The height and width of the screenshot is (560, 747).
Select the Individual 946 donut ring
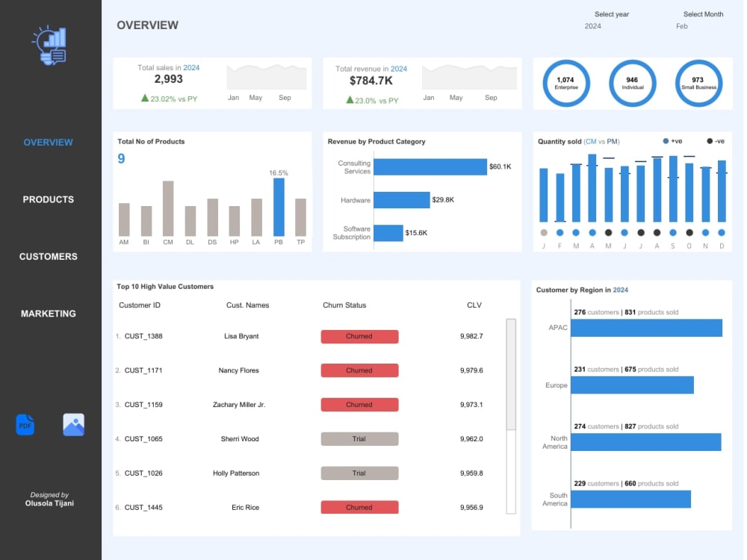point(632,84)
